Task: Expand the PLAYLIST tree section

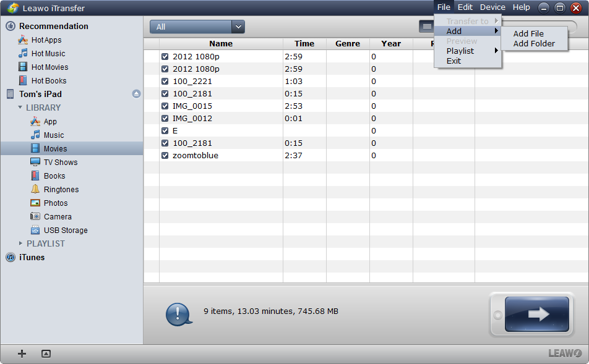Action: pyautogui.click(x=20, y=243)
